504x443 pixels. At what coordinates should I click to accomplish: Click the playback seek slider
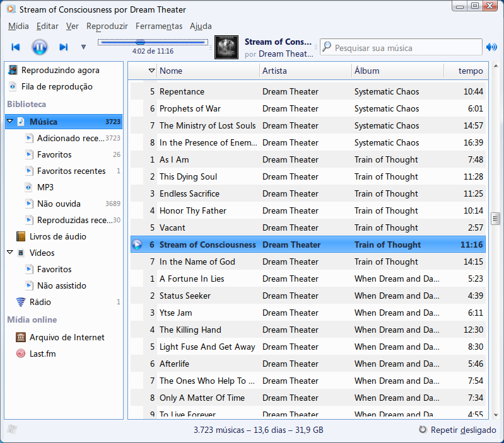(x=153, y=42)
